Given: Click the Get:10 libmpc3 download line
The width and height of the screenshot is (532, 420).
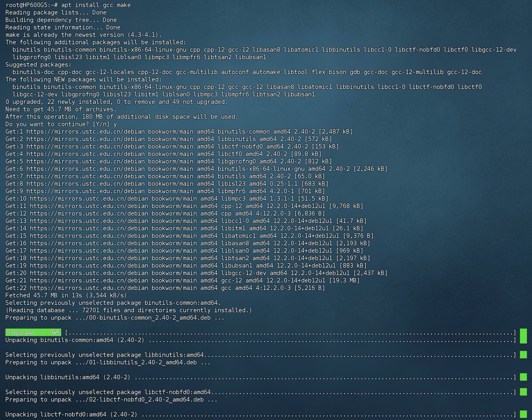Looking at the screenshot, I should pos(167,199).
